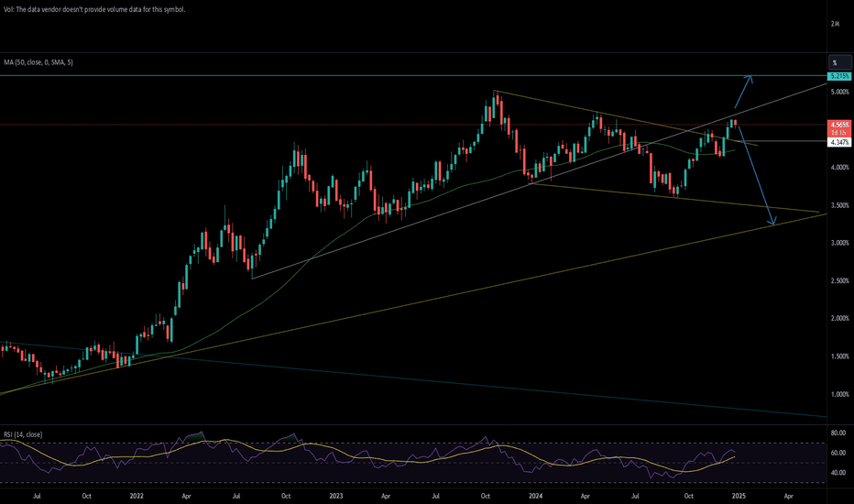Click the teal 5.215% price label
The image size is (854, 504).
point(838,76)
